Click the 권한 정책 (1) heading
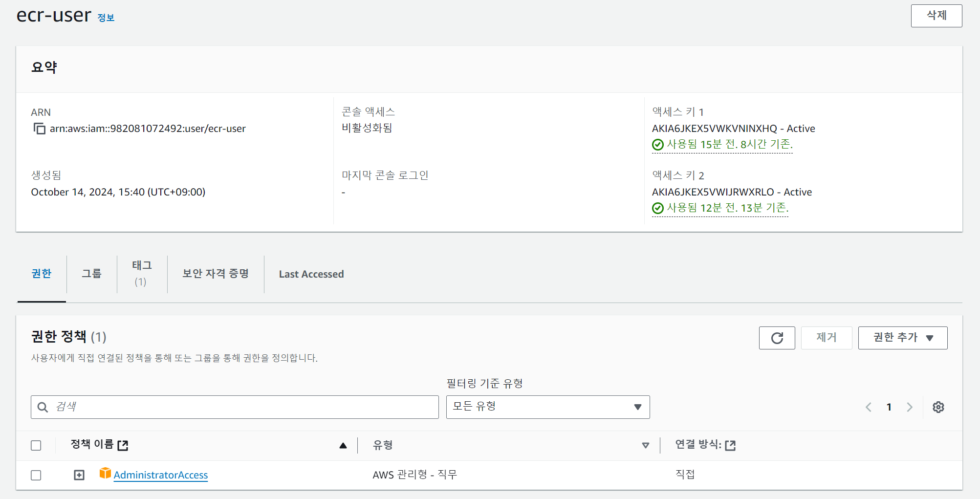 (x=69, y=337)
